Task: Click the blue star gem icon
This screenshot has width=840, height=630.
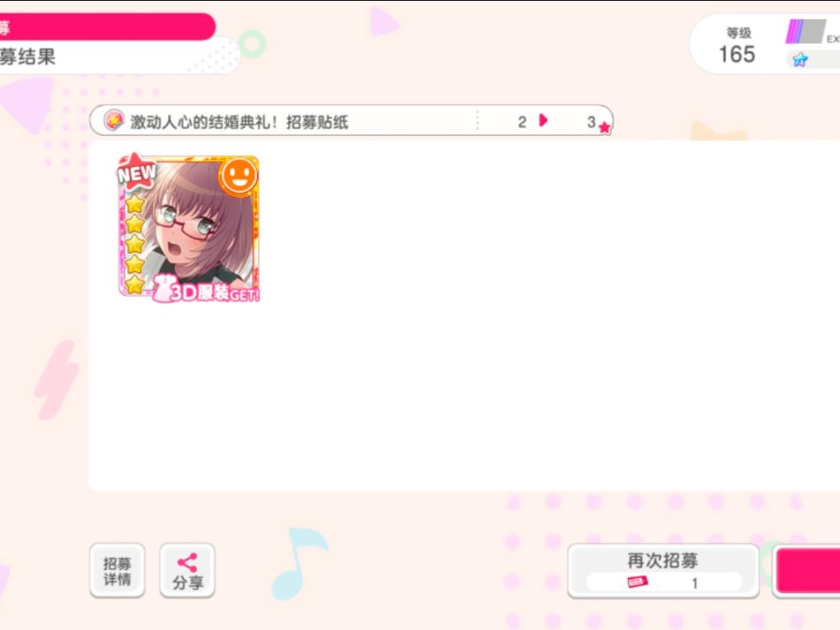Action: (800, 59)
